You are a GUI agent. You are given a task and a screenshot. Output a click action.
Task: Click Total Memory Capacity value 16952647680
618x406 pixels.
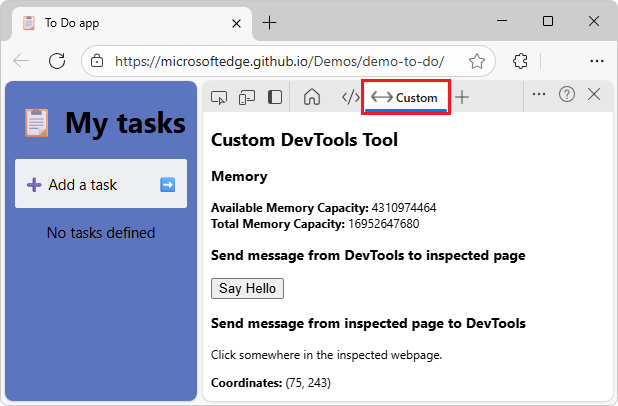[383, 224]
